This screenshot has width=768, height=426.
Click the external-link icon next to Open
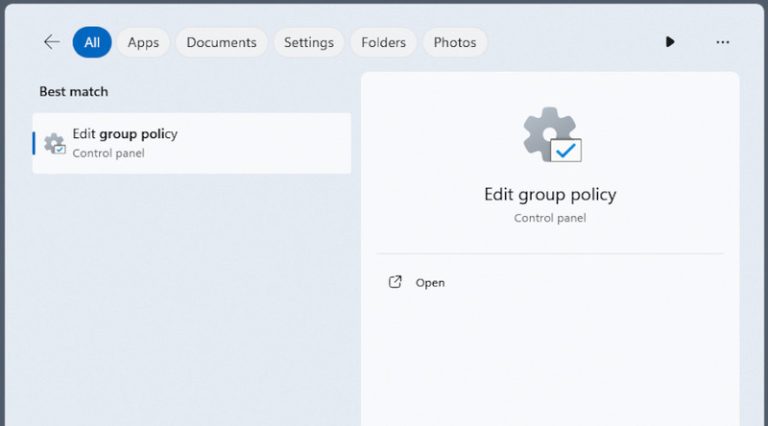click(x=395, y=282)
